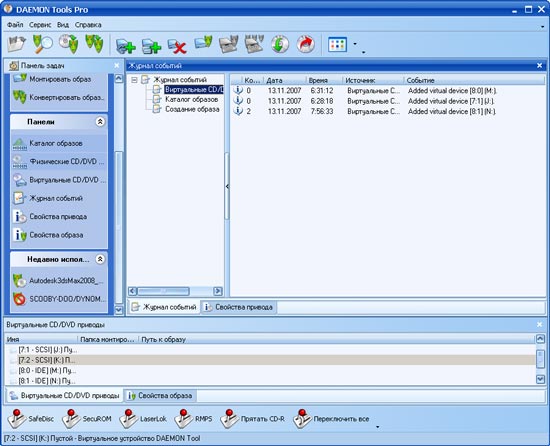Sort event log by Событие column
The height and width of the screenshot is (446, 550).
474,80
